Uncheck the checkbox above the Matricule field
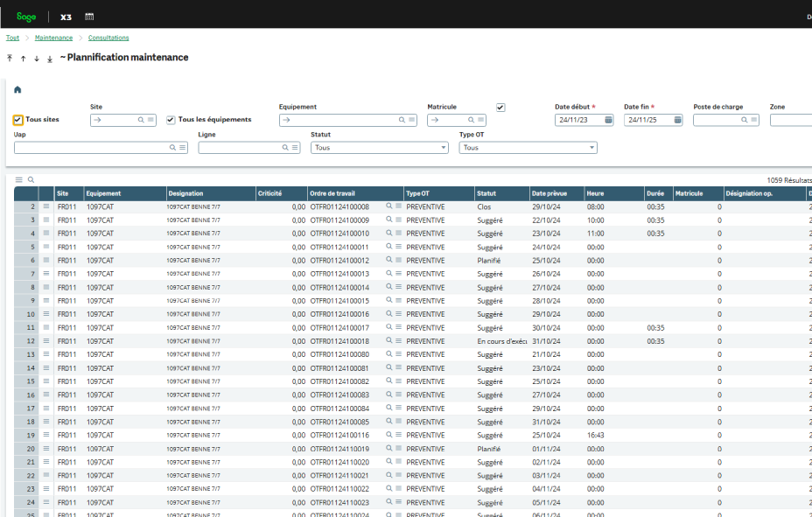The image size is (812, 517). 500,107
